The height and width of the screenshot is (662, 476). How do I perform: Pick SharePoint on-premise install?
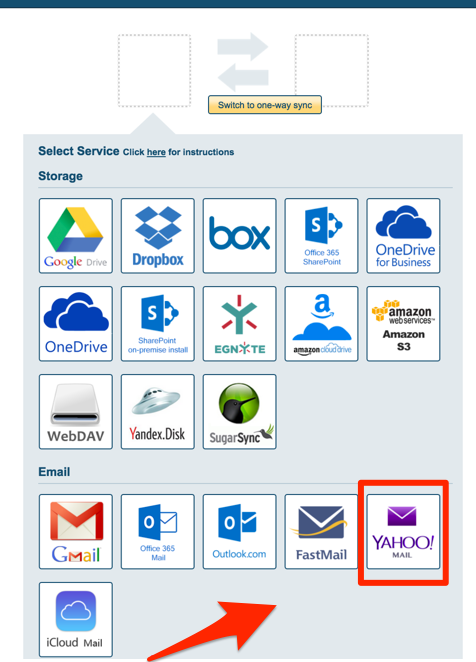coord(158,324)
